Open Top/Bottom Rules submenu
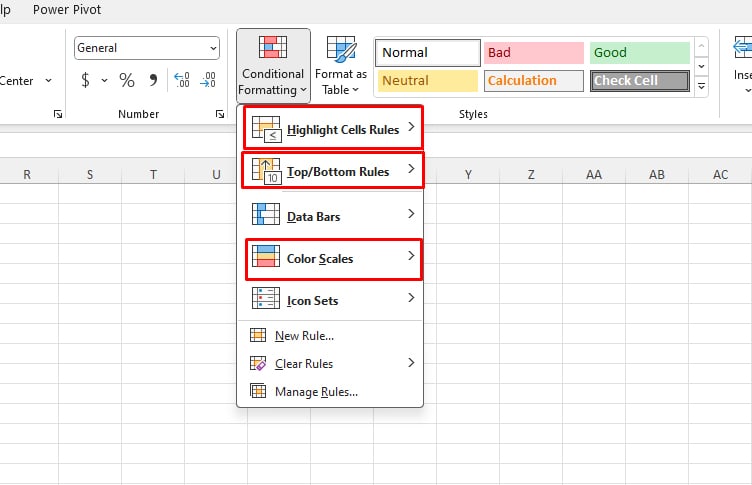 tap(333, 170)
